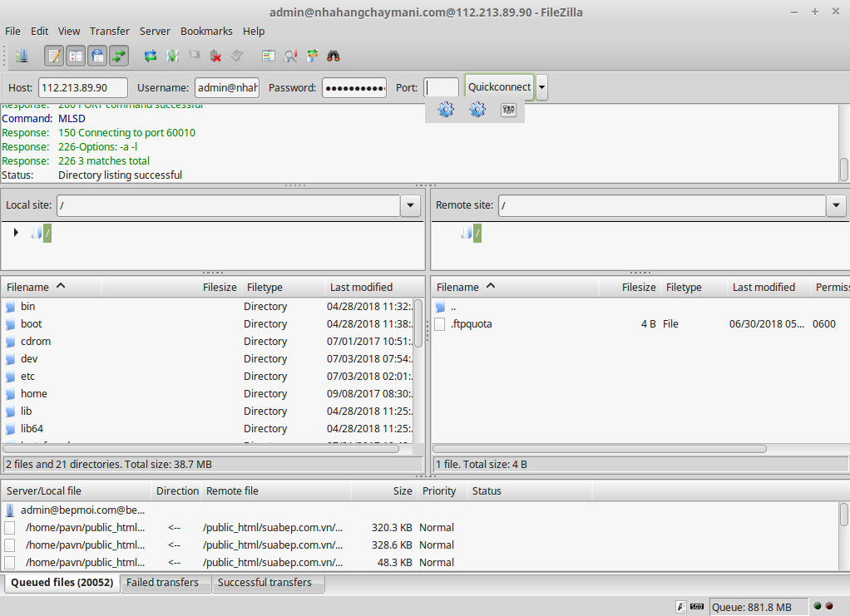Select the 'lib64' directory row

tap(208, 429)
